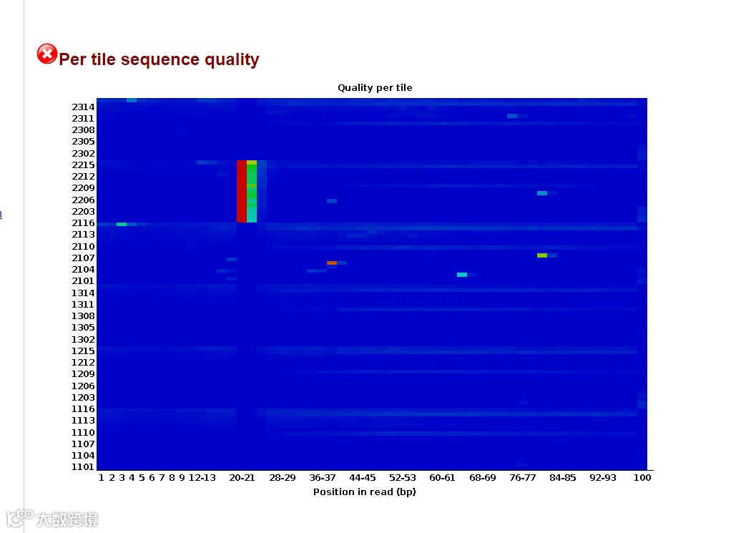756x533 pixels.
Task: Click x-axis position label 44-45
Action: click(363, 478)
